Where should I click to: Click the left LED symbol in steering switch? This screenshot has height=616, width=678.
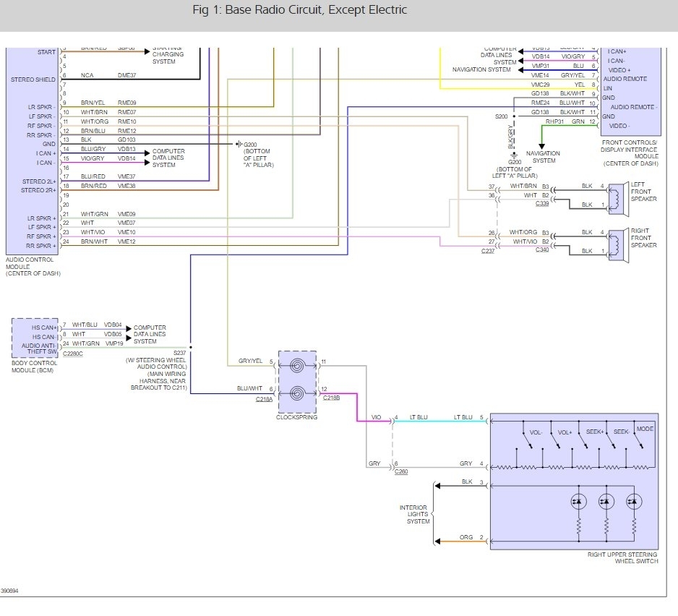578,500
